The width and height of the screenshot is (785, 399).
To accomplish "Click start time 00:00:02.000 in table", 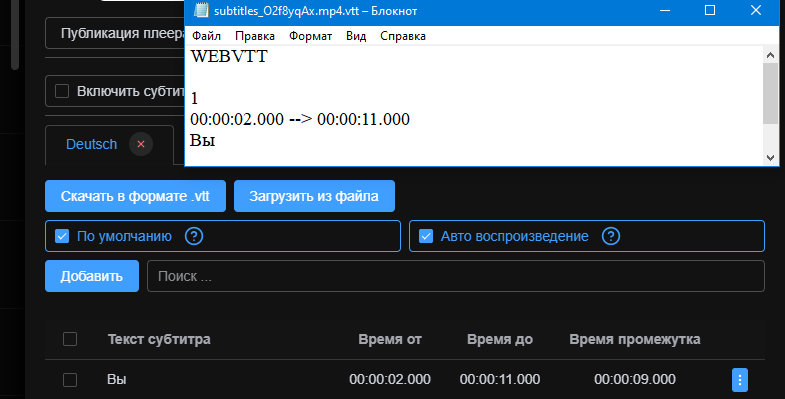I will tap(389, 379).
